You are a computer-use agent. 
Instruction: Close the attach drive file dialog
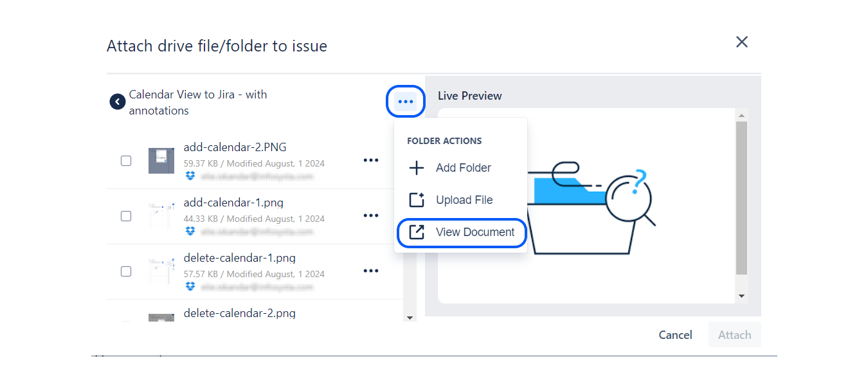[x=741, y=42]
